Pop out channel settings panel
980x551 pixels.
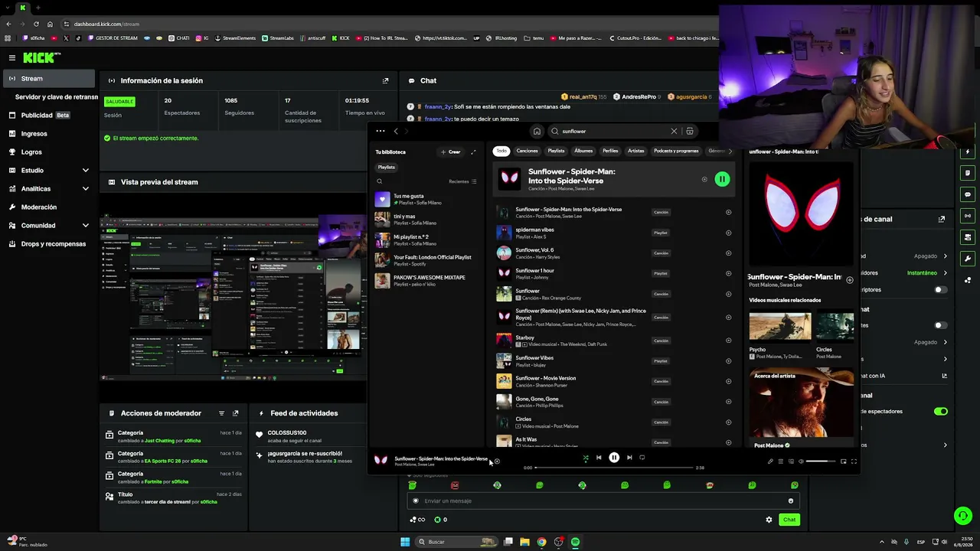[x=941, y=219]
